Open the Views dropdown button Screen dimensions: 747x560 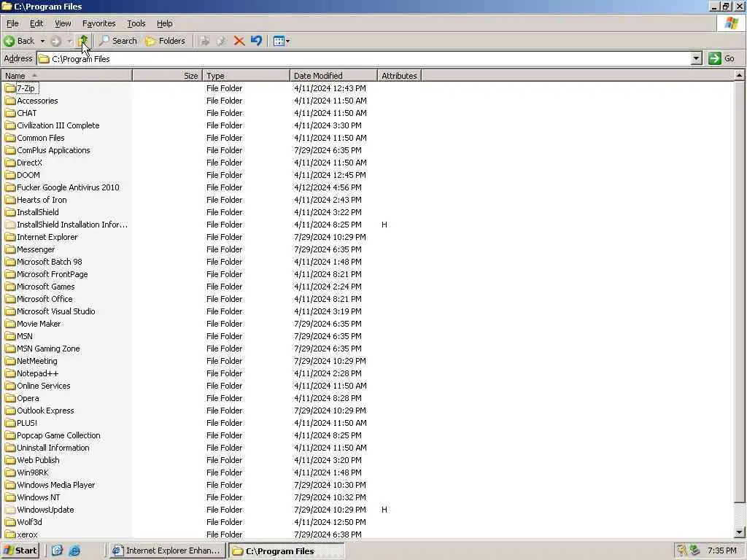pyautogui.click(x=282, y=41)
